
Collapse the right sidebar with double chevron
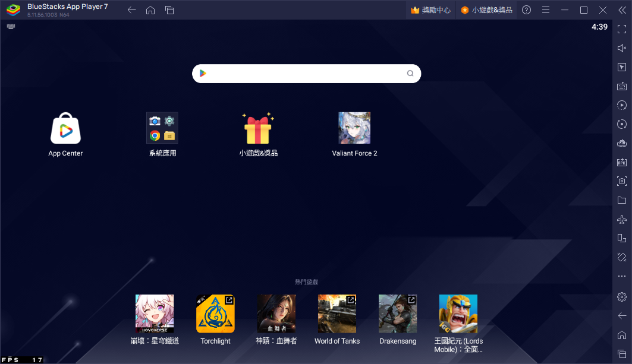622,10
